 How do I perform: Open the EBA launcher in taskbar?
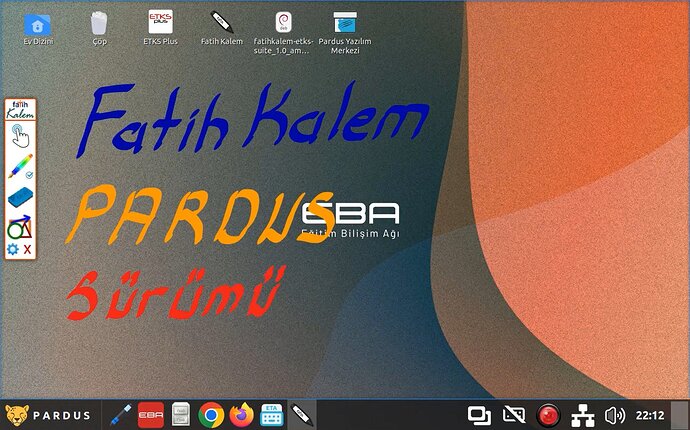pyautogui.click(x=150, y=415)
